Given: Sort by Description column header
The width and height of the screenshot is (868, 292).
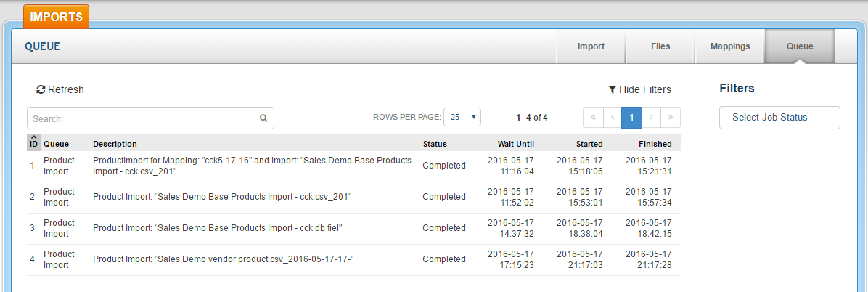Looking at the screenshot, I should (115, 144).
